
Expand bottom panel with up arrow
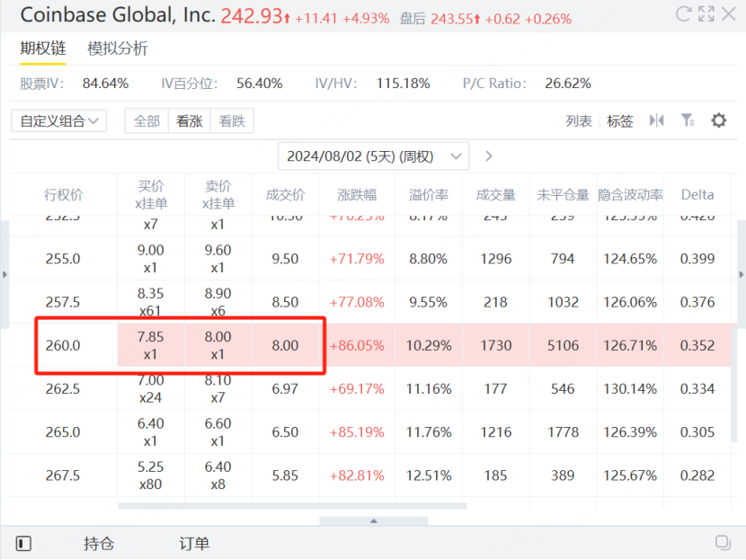374,521
